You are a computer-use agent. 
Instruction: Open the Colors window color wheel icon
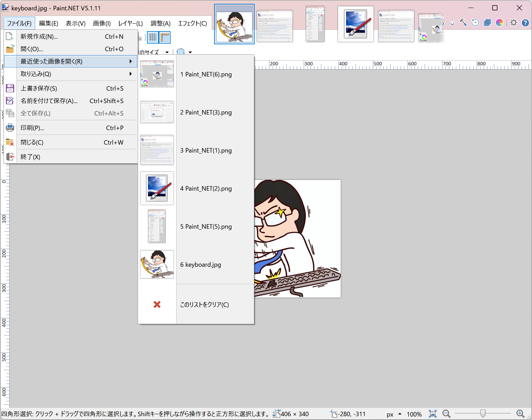click(499, 23)
